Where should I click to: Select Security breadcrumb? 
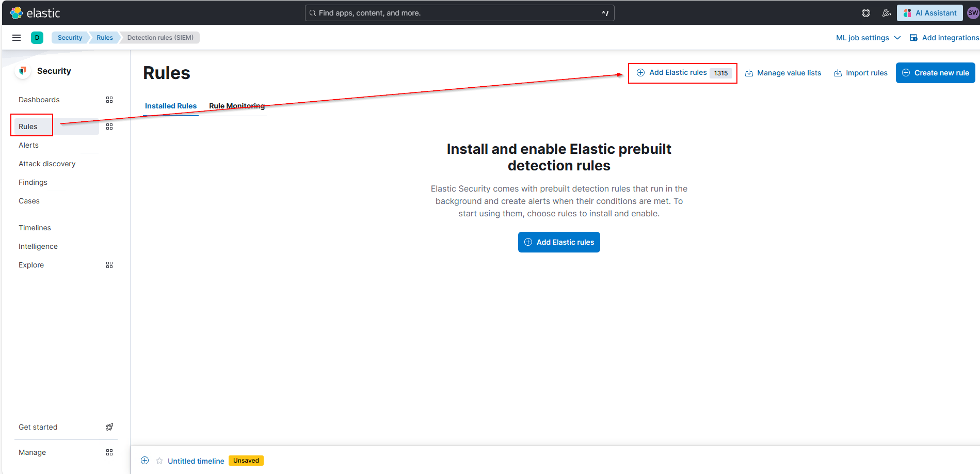70,38
